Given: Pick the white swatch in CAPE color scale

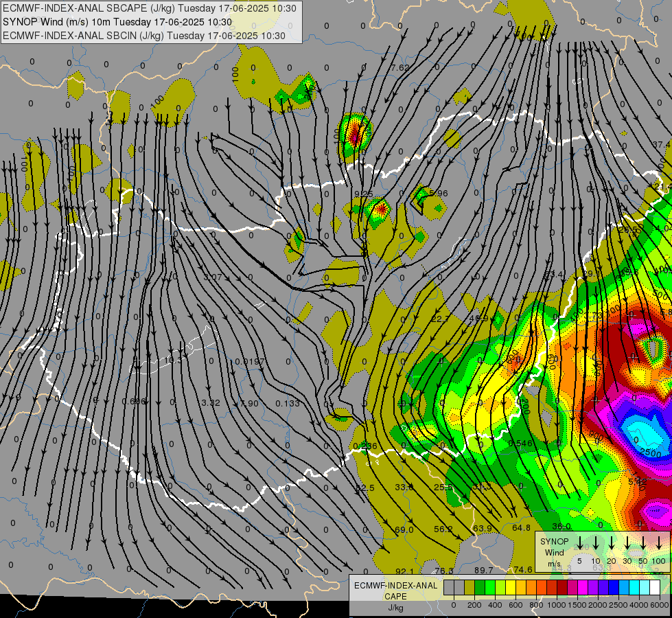Looking at the screenshot, I should [654, 588].
